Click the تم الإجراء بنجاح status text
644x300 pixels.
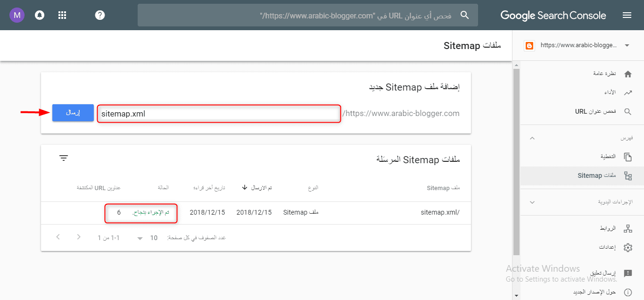pos(151,213)
